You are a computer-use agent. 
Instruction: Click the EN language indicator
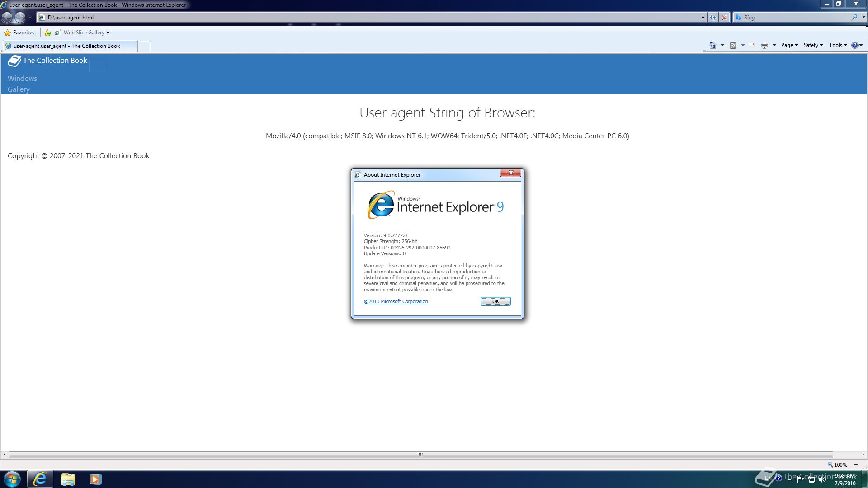click(x=768, y=478)
